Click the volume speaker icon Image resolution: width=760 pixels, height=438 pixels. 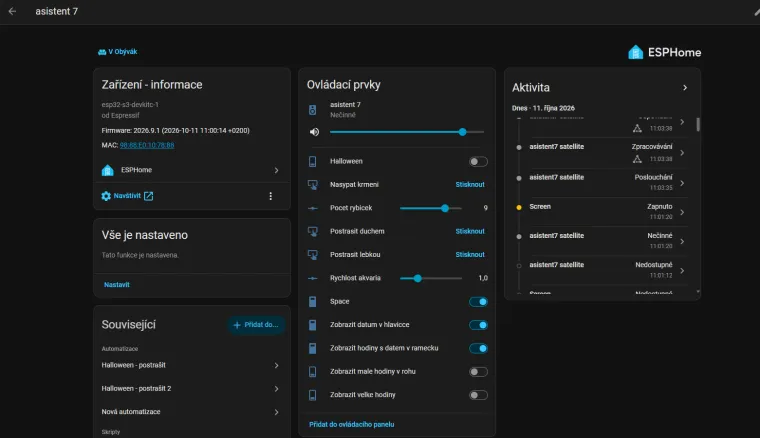click(314, 132)
